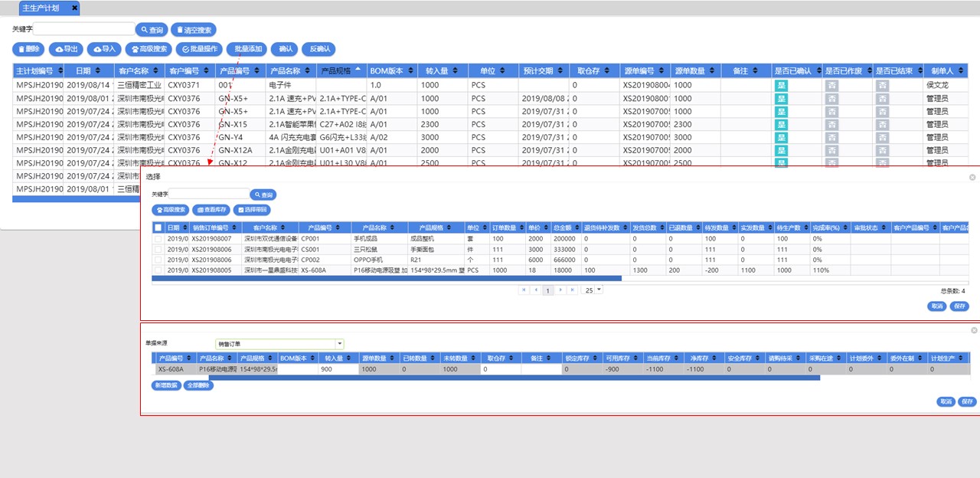The width and height of the screenshot is (980, 478).
Task: Toggle 是否已结束 否 badge in 侯文龙 row
Action: [x=882, y=85]
